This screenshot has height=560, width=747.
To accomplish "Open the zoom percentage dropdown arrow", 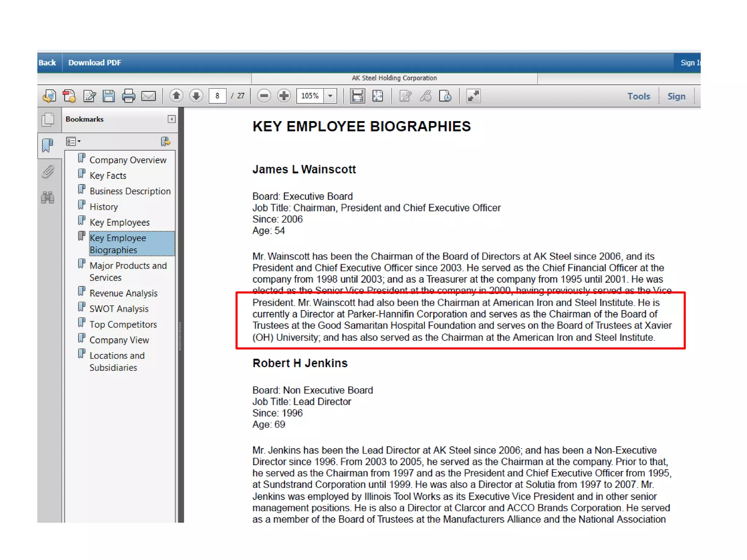I will (330, 96).
